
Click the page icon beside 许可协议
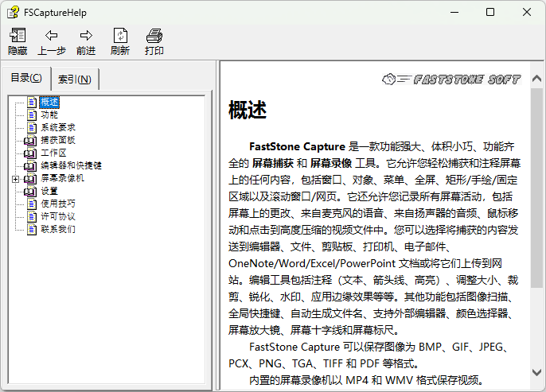coord(32,217)
